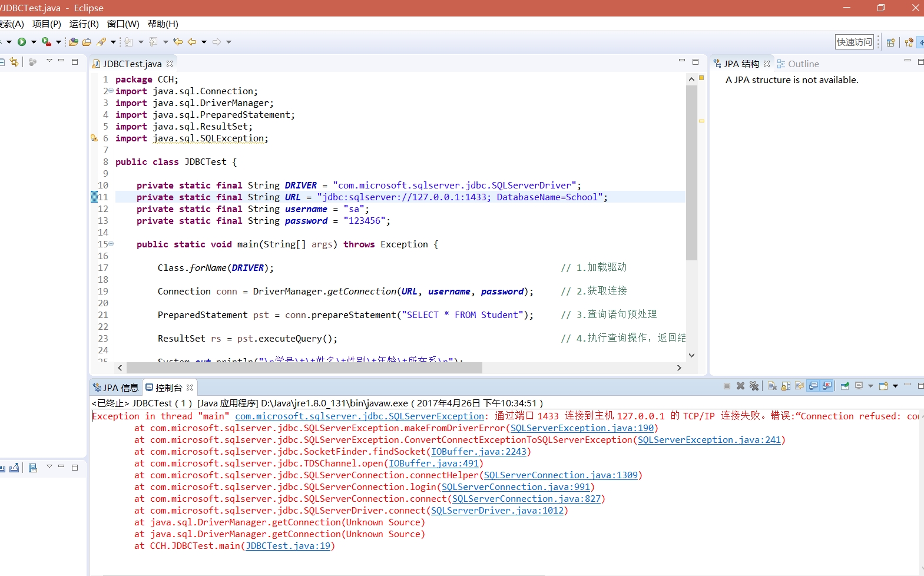This screenshot has height=576, width=924.
Task: Click the editor scroll-down arrow
Action: point(691,355)
